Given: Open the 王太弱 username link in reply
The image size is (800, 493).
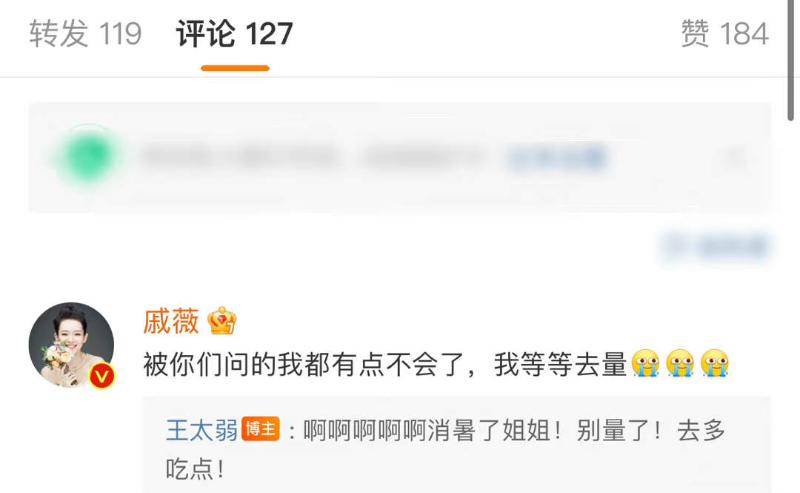Looking at the screenshot, I should tap(202, 430).
